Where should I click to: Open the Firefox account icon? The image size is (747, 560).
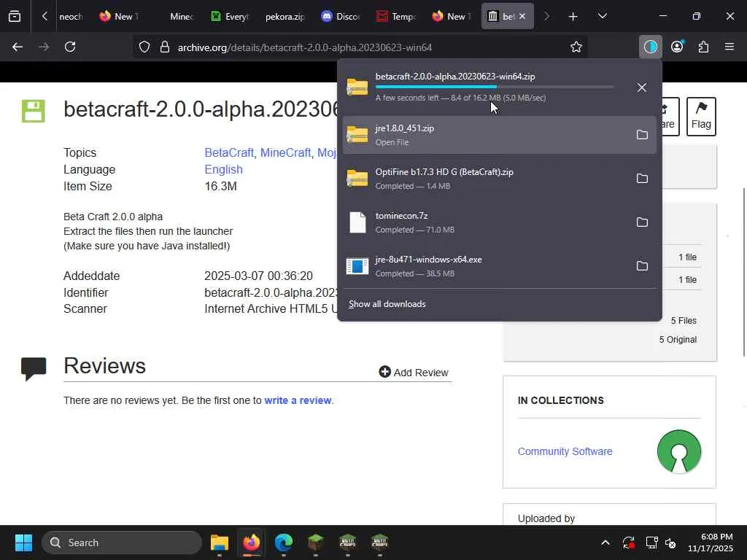click(677, 47)
